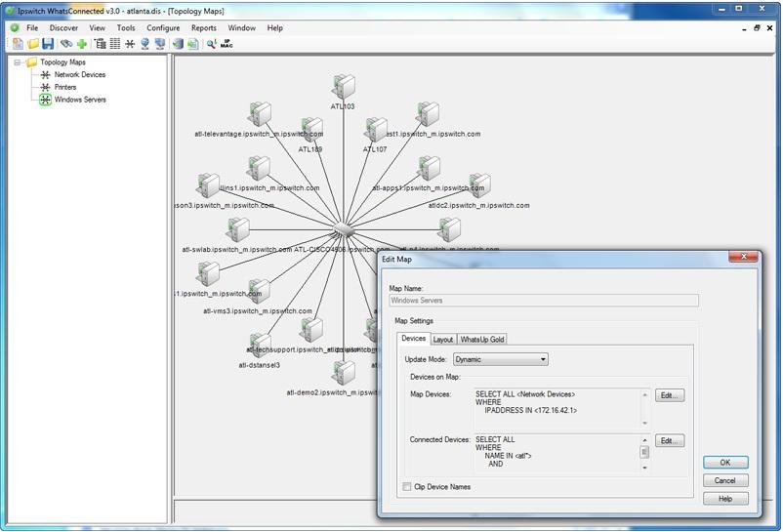Viewport: 783px width, 532px height.
Task: Click the open folder toolbar icon
Action: tap(33, 44)
